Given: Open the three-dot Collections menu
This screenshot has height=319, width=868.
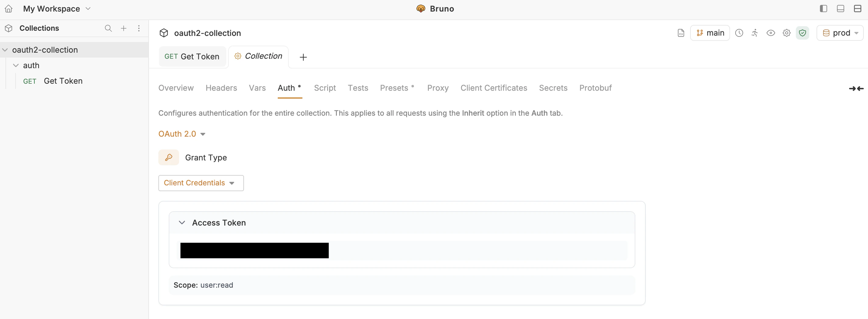Looking at the screenshot, I should tap(139, 28).
